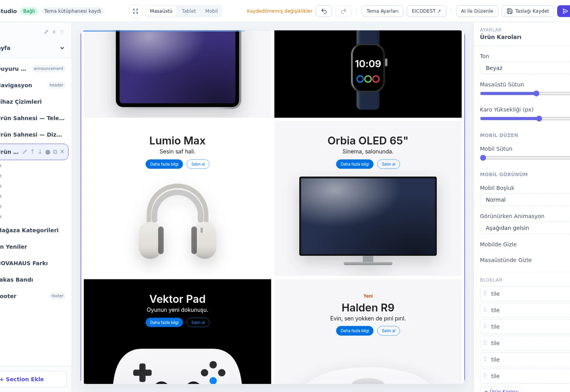Click the headphones image in the Lumio Max tile
Screen dimensions: 570x392
pyautogui.click(x=177, y=221)
